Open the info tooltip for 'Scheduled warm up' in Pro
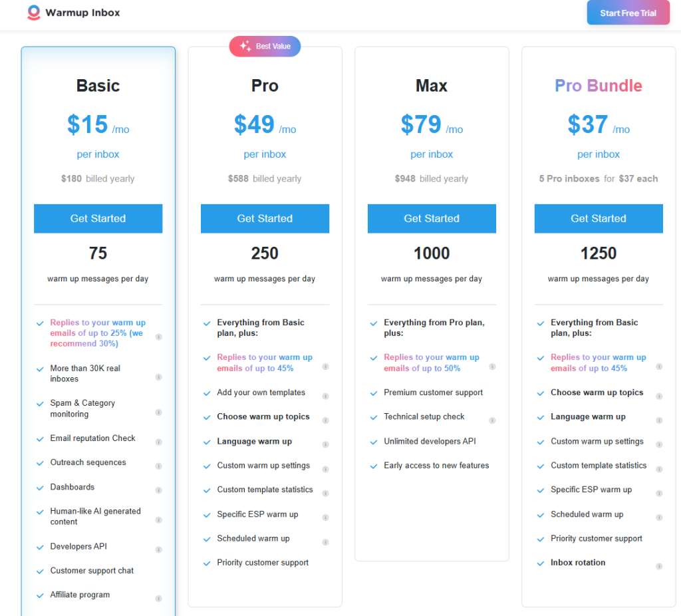Screen dimensions: 681x616 tap(325, 543)
